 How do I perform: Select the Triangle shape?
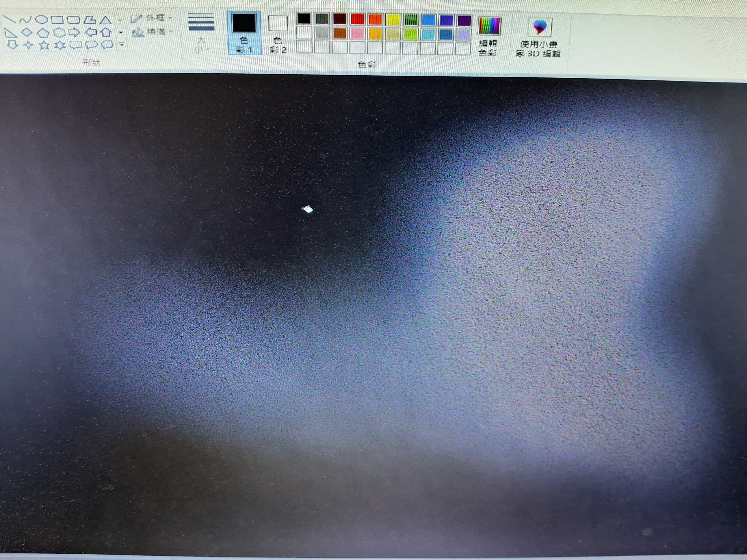(106, 20)
